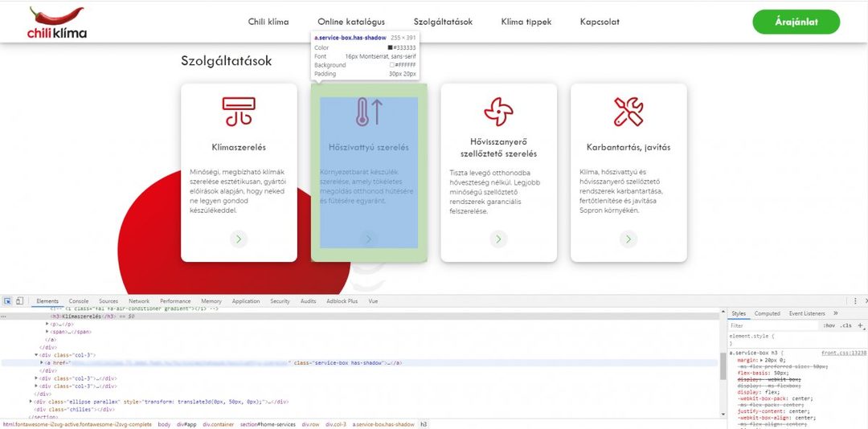Open the Network tab

139,301
